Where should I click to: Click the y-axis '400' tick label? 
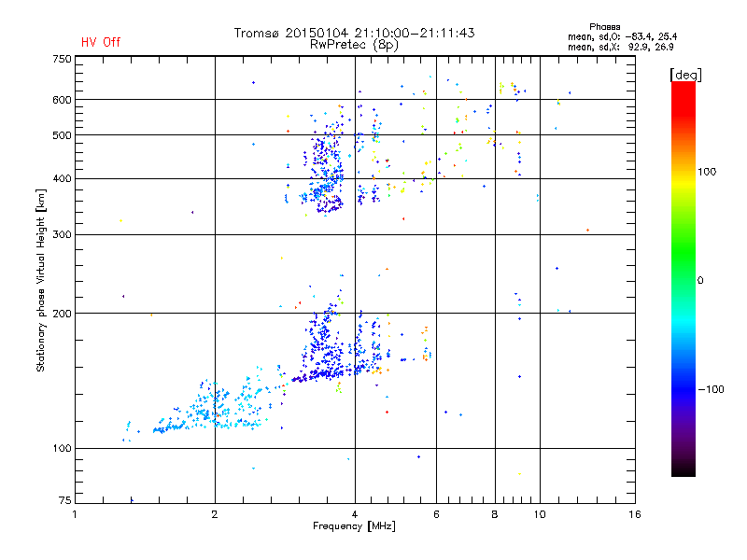(x=62, y=178)
